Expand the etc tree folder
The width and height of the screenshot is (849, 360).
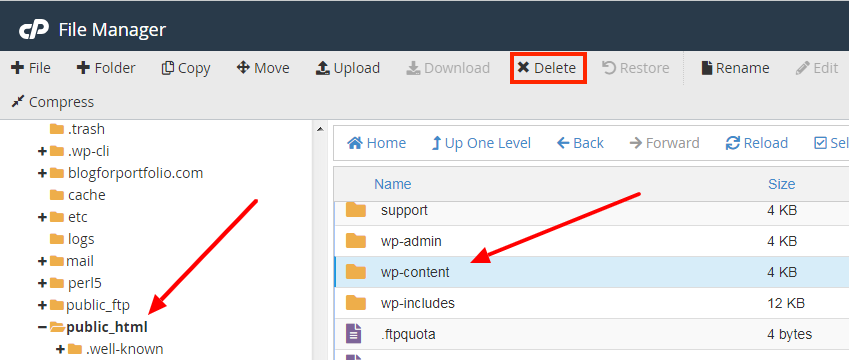click(42, 217)
